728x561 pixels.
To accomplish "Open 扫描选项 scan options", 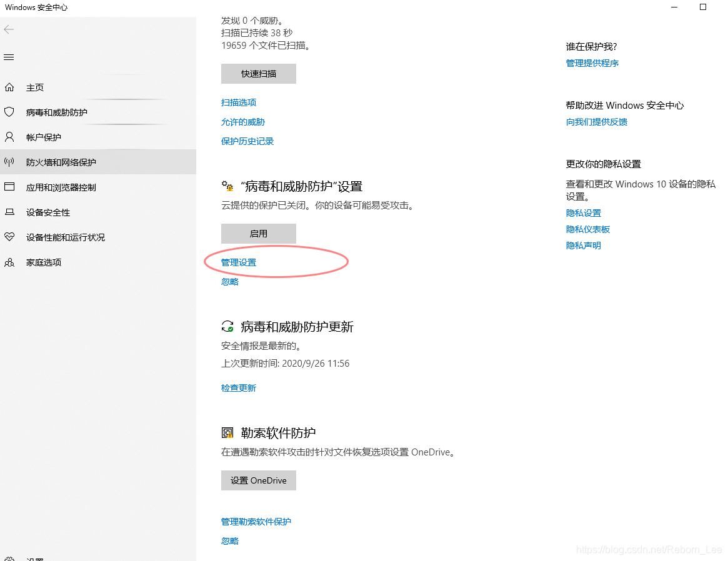I will pyautogui.click(x=239, y=102).
